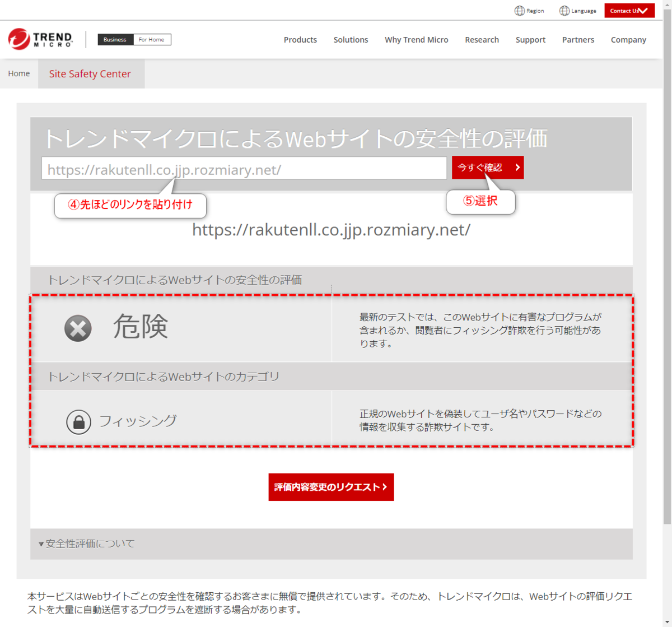Viewport: 672px width, 627px height.
Task: Go to Home breadcrumb
Action: coord(19,73)
